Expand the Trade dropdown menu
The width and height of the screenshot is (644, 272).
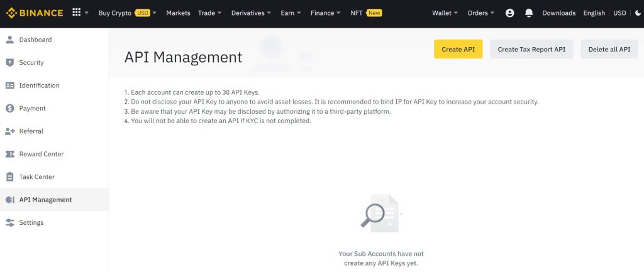click(x=209, y=13)
